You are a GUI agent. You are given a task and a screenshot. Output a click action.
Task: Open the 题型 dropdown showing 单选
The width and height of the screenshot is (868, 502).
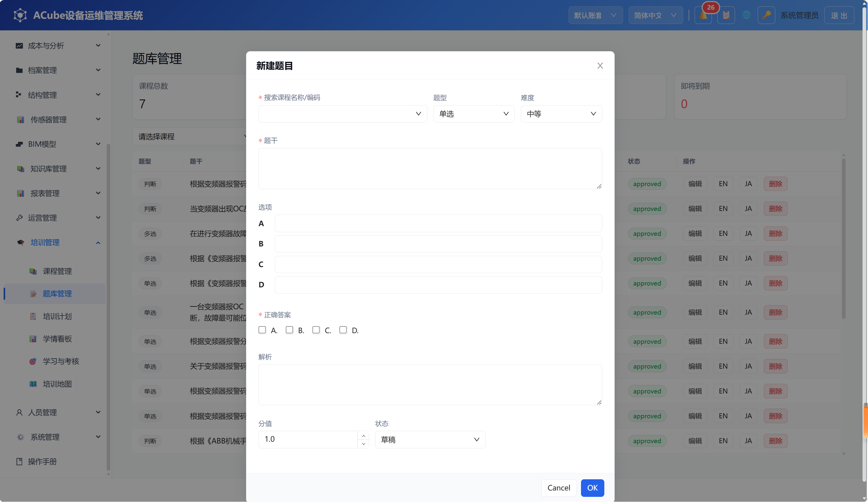click(474, 114)
